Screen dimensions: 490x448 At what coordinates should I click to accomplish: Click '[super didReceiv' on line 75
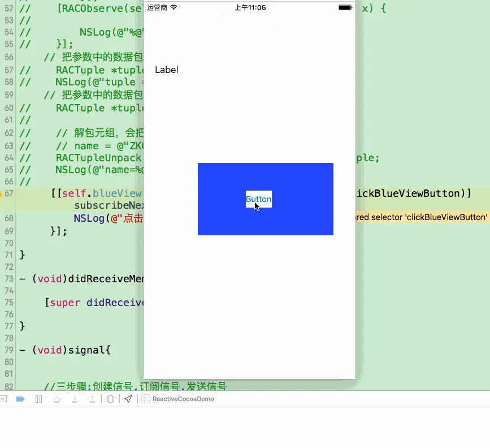(x=94, y=303)
